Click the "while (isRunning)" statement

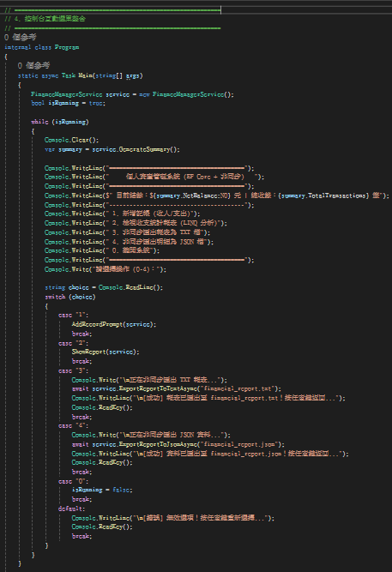60,122
